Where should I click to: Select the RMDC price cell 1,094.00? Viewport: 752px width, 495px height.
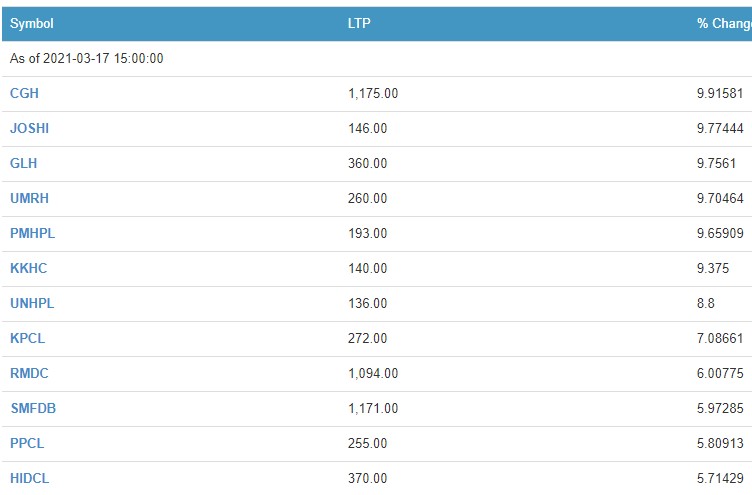tap(373, 373)
